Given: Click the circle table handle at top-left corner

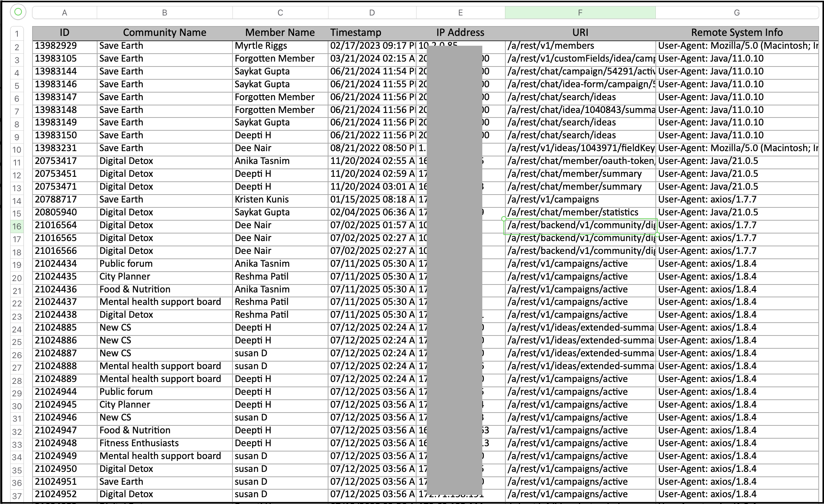Looking at the screenshot, I should [x=18, y=12].
